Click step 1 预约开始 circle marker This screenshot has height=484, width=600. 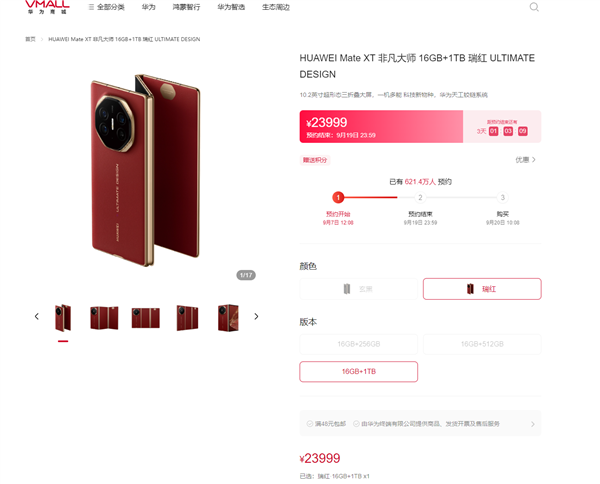[x=338, y=197]
